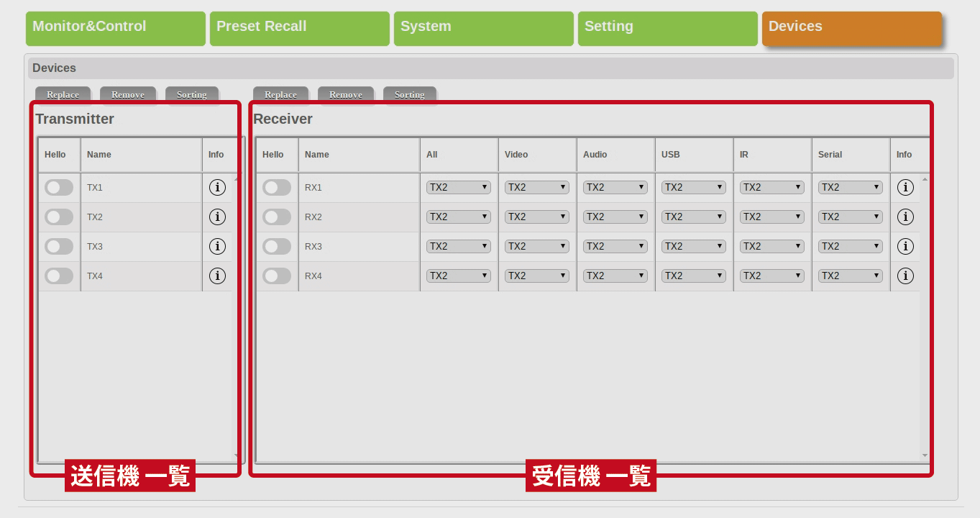Open info for receiver RX1
980x518 pixels.
pos(905,187)
